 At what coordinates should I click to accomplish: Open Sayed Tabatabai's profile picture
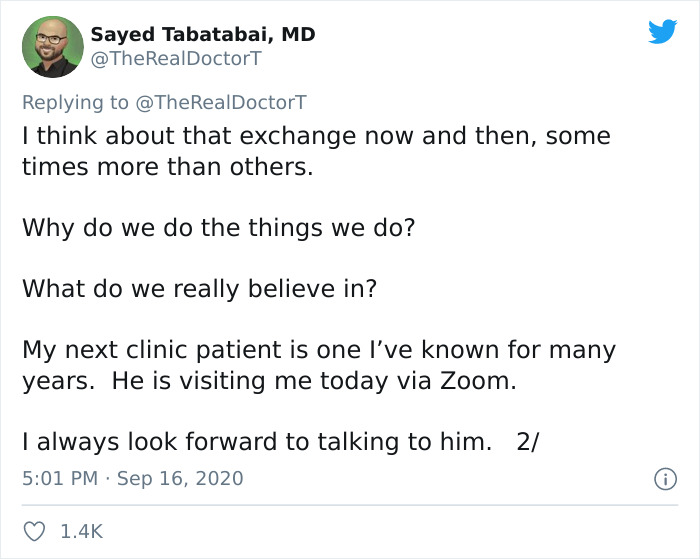(x=51, y=46)
